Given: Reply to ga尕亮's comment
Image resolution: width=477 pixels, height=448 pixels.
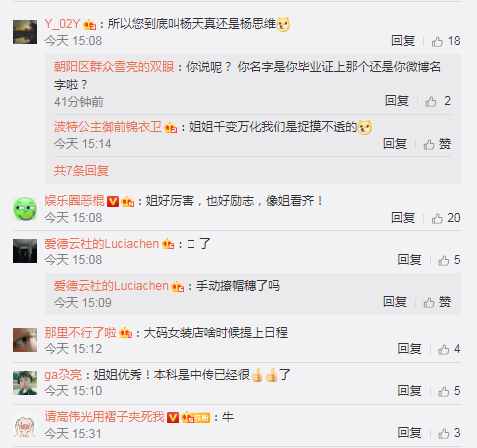Looking at the screenshot, I should pos(409,391).
